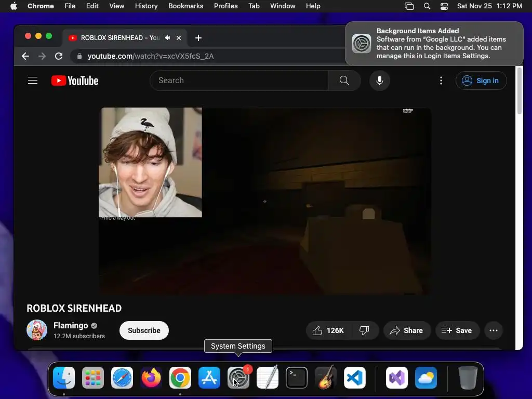Open the View menu
Viewport: 532px width, 399px height.
point(116,6)
